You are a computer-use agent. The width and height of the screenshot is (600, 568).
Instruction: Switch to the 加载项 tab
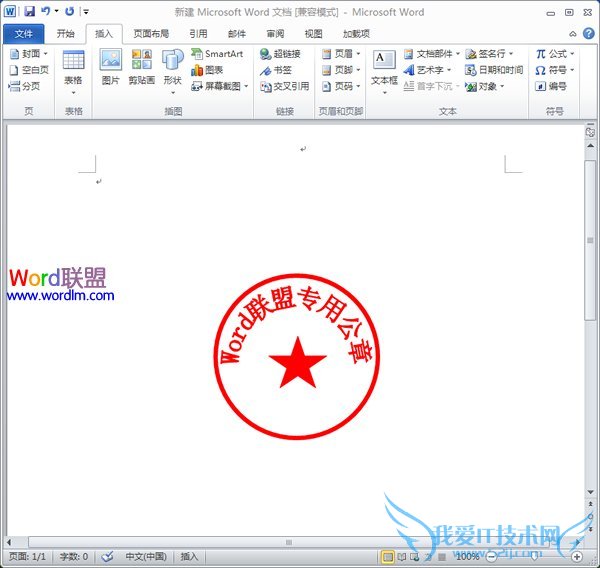356,34
